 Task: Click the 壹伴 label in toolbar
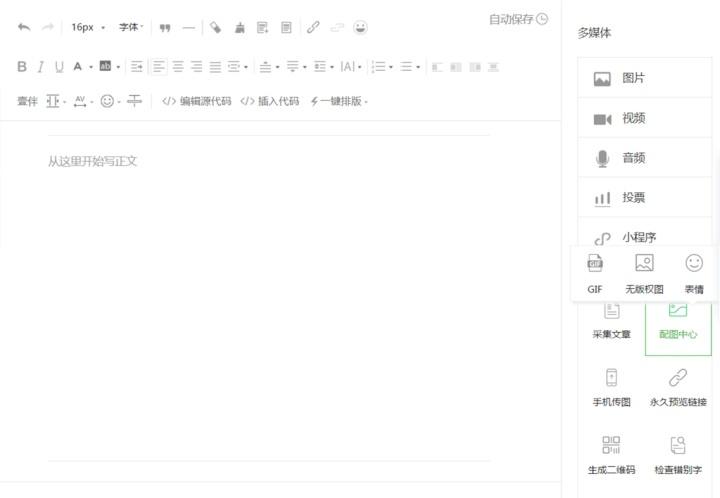point(27,101)
